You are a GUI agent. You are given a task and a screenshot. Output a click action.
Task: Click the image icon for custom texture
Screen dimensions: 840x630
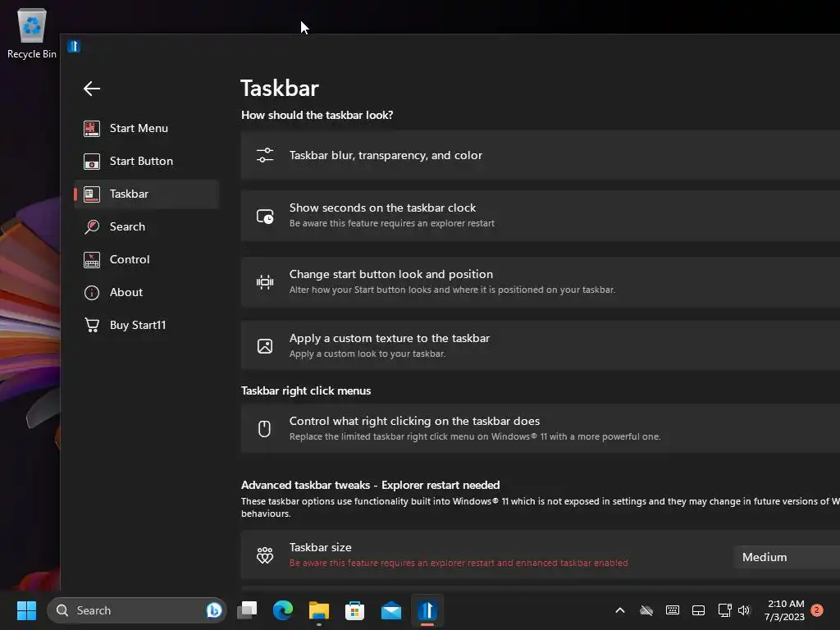(x=265, y=346)
